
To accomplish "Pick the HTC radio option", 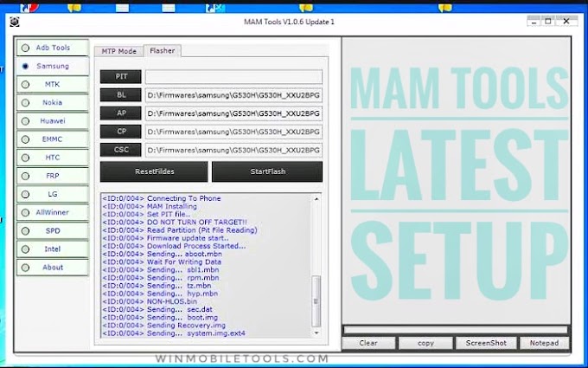I will coord(52,158).
